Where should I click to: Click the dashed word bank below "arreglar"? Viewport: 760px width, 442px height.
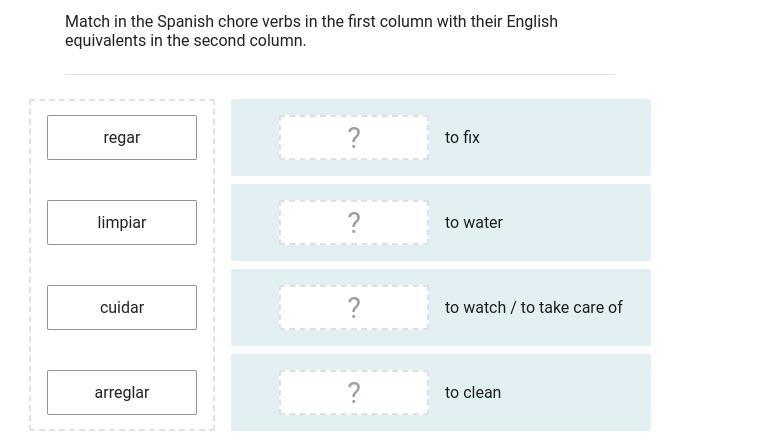tap(122, 423)
